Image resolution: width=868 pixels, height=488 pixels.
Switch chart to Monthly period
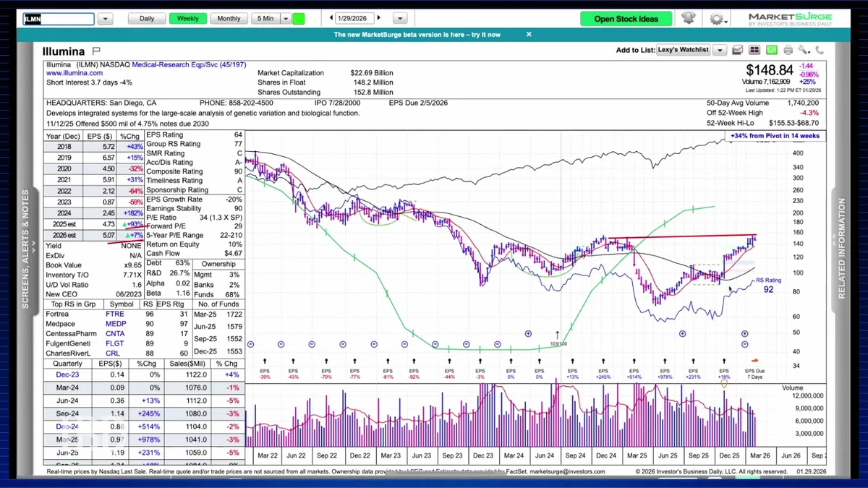click(229, 19)
